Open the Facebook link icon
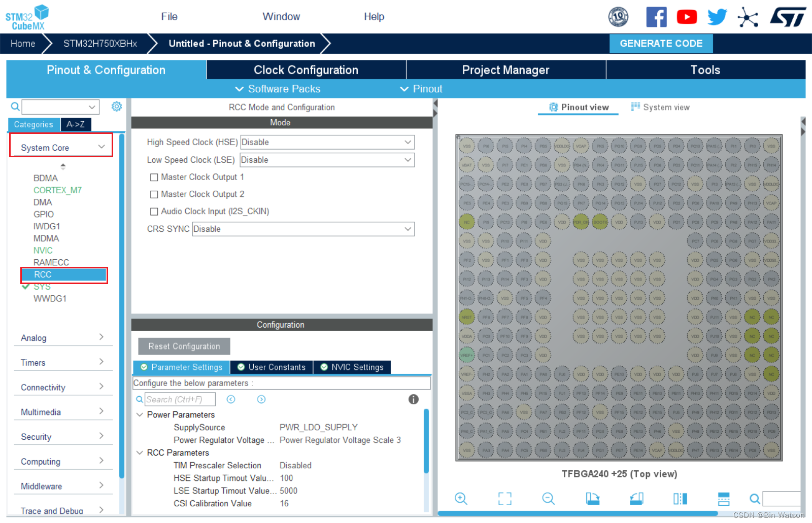Screen dimensions: 812x523 [656, 17]
